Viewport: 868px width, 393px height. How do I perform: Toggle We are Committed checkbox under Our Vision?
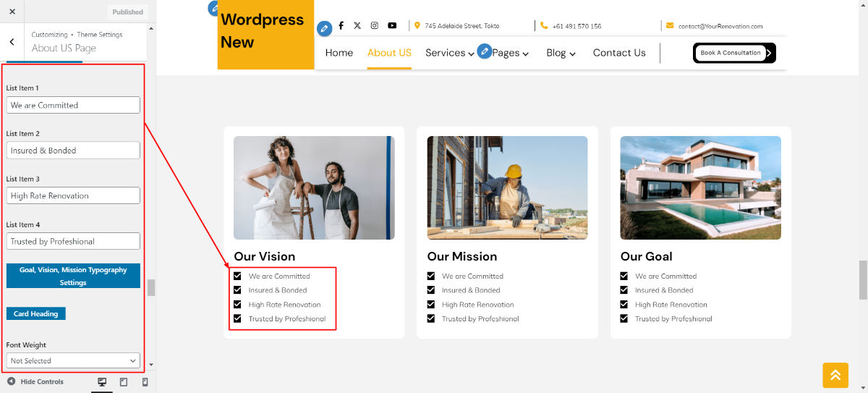pyautogui.click(x=237, y=276)
